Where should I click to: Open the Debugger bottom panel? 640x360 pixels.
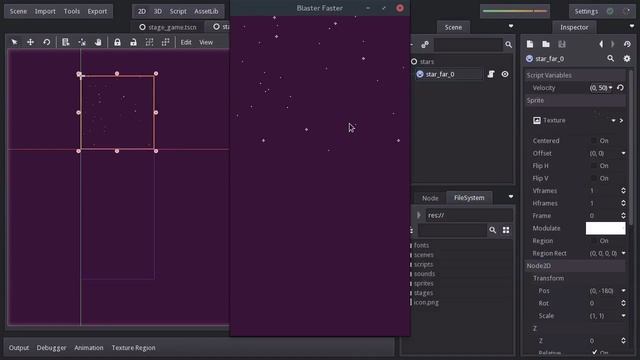[x=51, y=348]
